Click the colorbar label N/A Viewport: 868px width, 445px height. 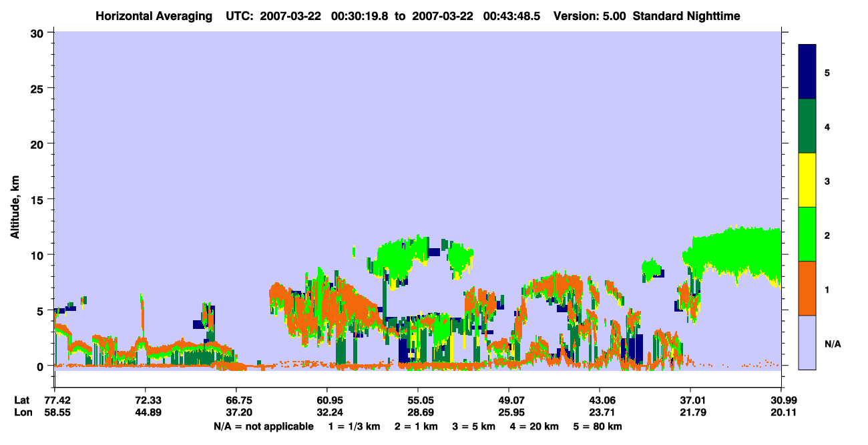tap(832, 344)
